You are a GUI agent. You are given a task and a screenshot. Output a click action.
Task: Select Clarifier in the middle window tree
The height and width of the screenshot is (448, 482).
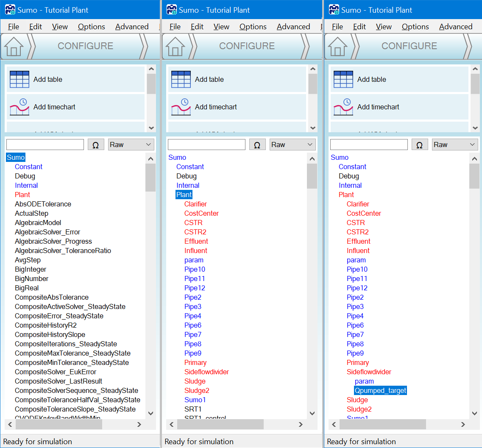point(195,204)
